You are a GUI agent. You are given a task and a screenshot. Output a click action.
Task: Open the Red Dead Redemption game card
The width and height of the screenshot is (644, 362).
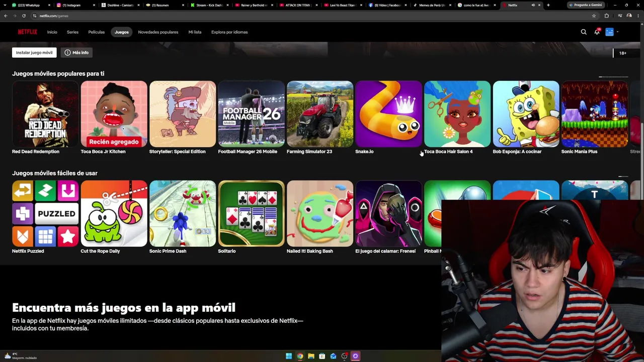pos(45,114)
